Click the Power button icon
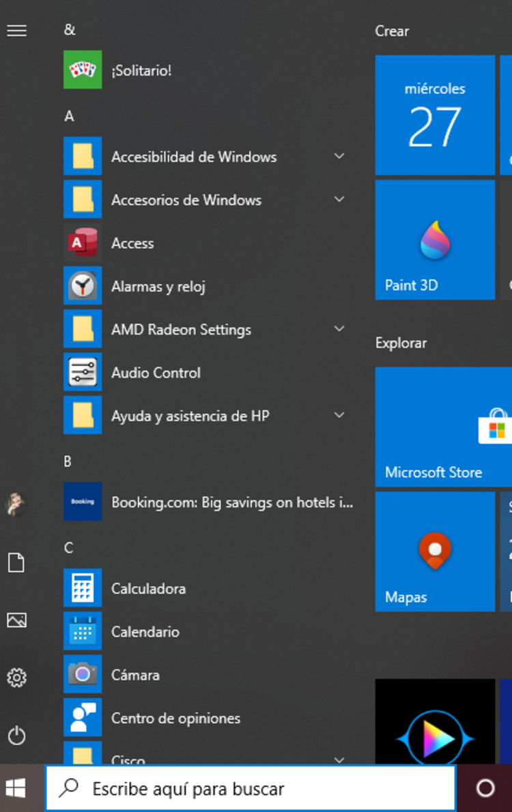 pos(16,736)
